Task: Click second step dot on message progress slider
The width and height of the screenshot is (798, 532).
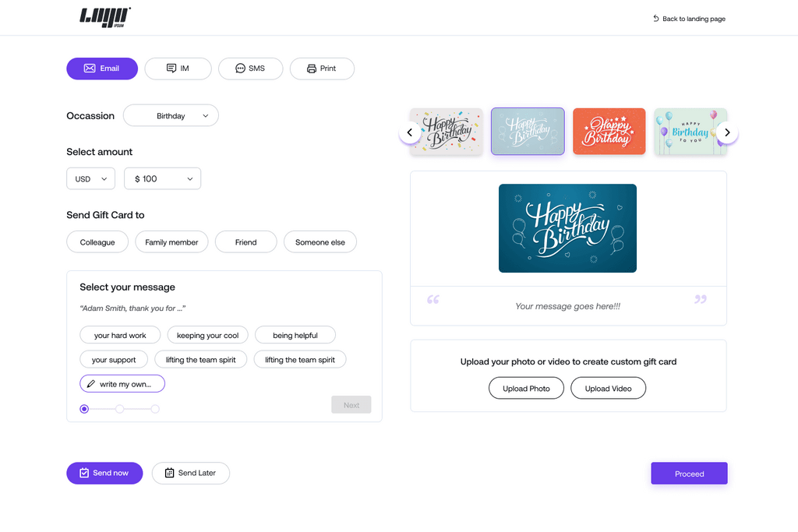Action: (120, 409)
